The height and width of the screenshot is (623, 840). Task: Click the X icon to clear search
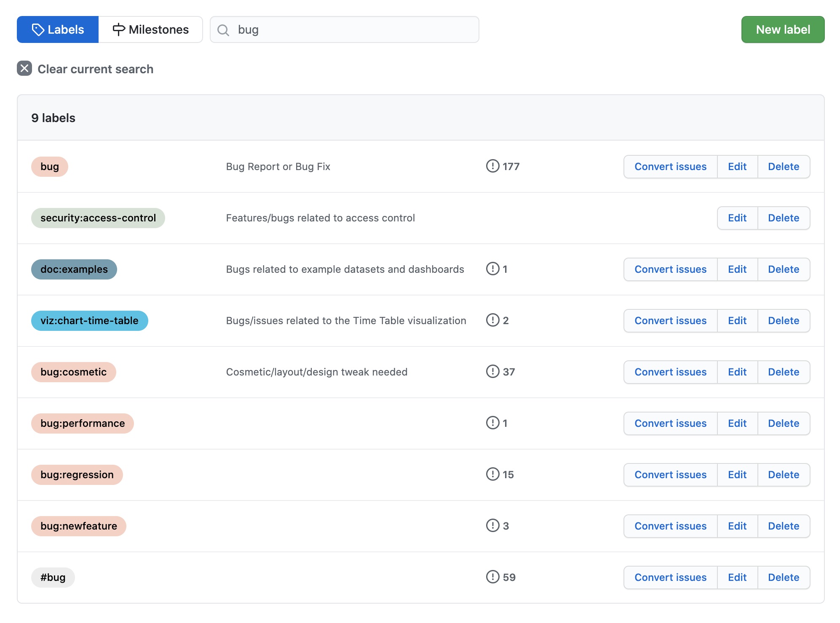tap(24, 68)
